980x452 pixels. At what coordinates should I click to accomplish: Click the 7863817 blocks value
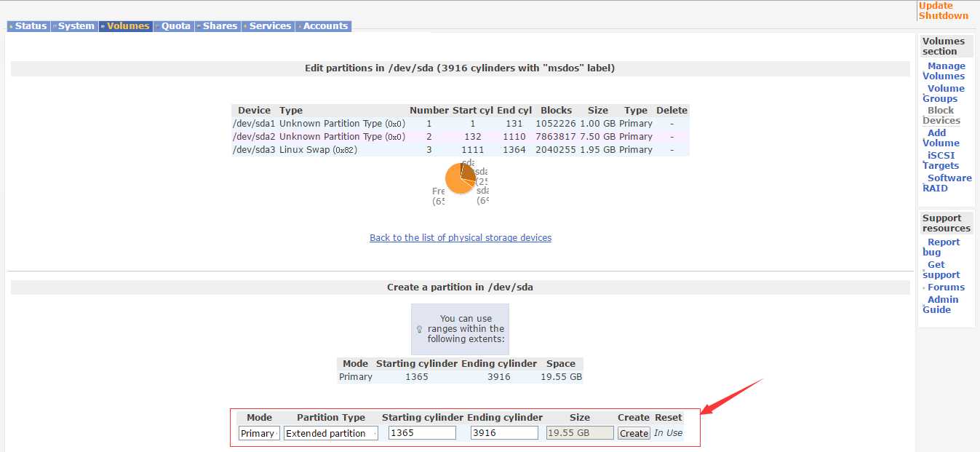tap(556, 137)
